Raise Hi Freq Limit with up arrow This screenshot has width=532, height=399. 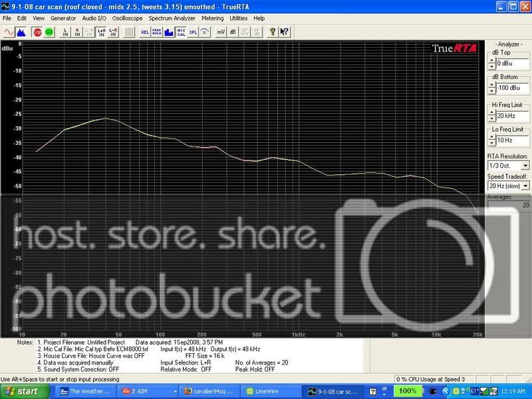(492, 113)
